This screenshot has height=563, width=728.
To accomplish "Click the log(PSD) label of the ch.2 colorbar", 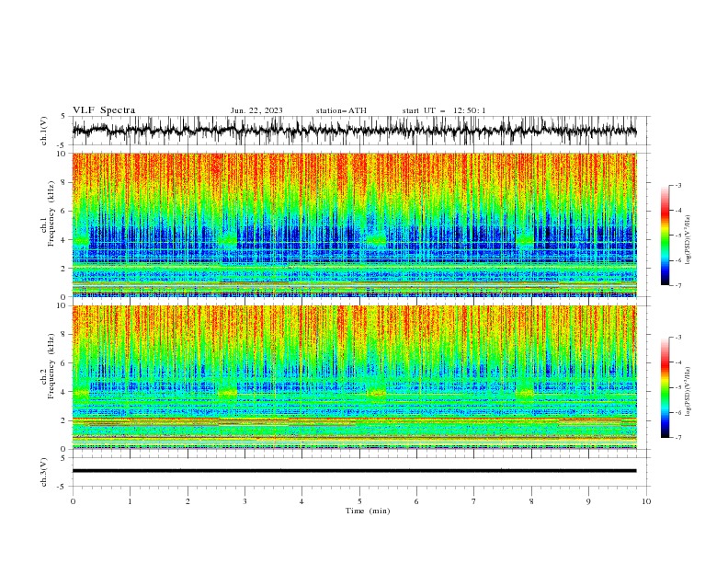I will click(x=688, y=392).
